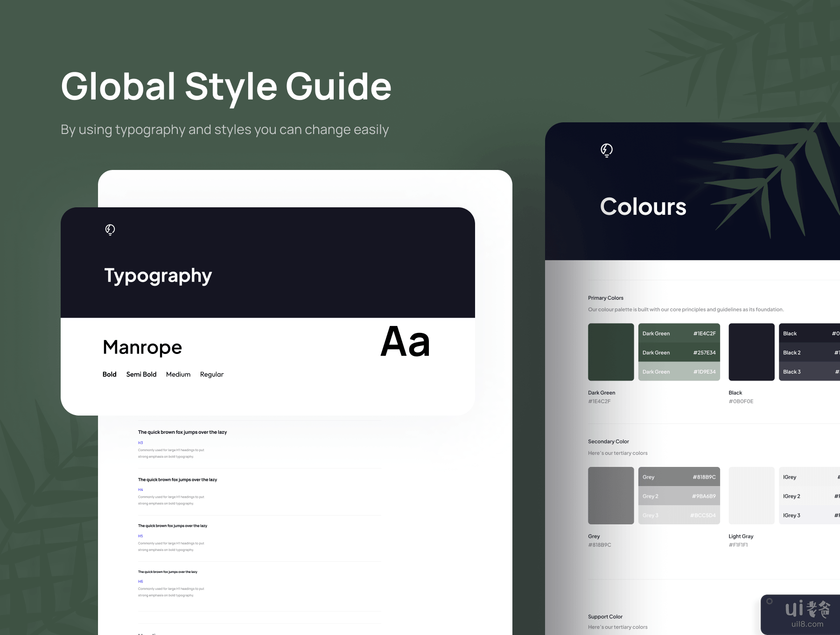Pick the Dark Green #257E34 shade row
840x635 pixels.
pos(679,353)
